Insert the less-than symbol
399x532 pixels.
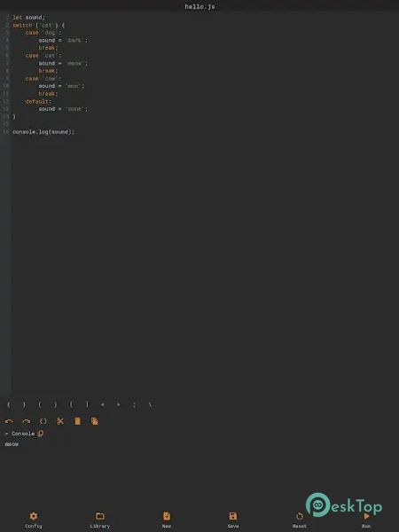click(103, 404)
